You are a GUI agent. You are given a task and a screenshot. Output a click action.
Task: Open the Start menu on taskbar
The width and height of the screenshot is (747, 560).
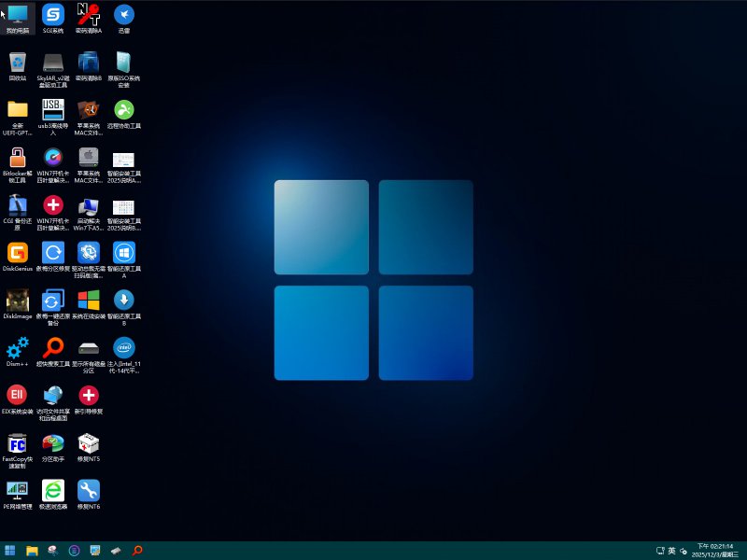[x=10, y=551]
